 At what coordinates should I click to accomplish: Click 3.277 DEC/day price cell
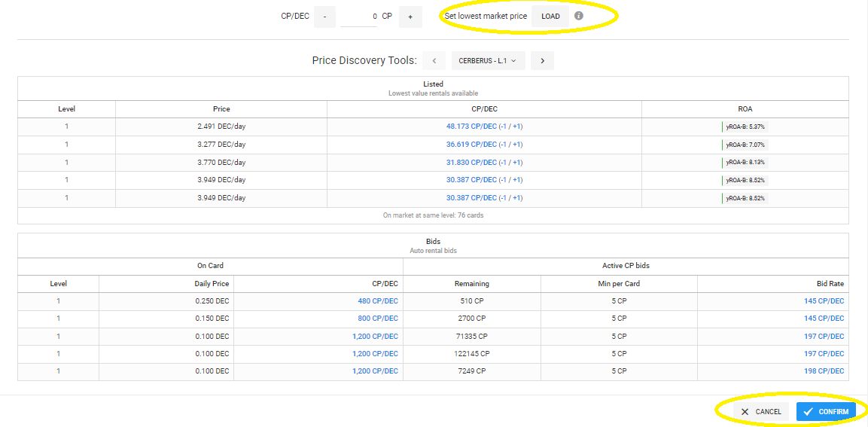(x=221, y=145)
